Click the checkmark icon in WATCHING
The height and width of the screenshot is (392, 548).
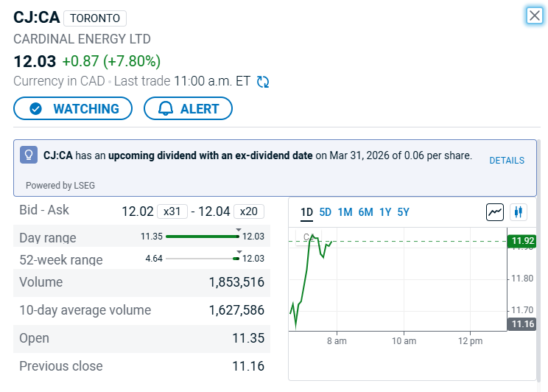[x=35, y=109]
